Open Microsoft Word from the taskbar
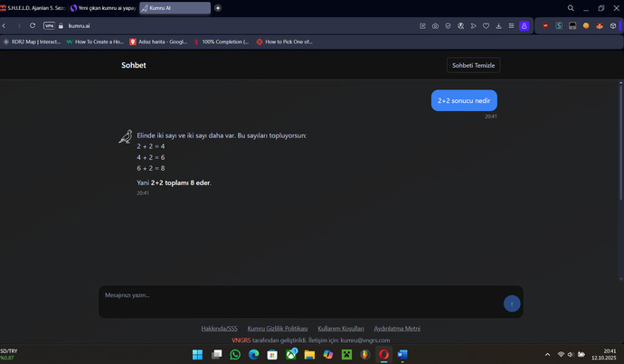 402,354
